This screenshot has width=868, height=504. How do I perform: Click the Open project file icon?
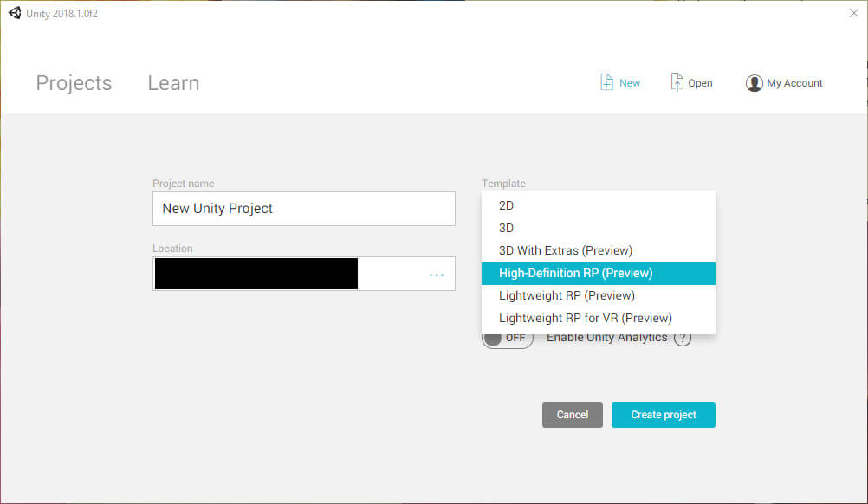(677, 82)
